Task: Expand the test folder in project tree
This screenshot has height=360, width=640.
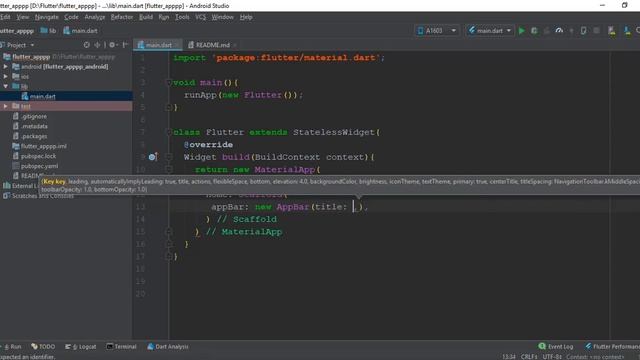Action: [5, 106]
